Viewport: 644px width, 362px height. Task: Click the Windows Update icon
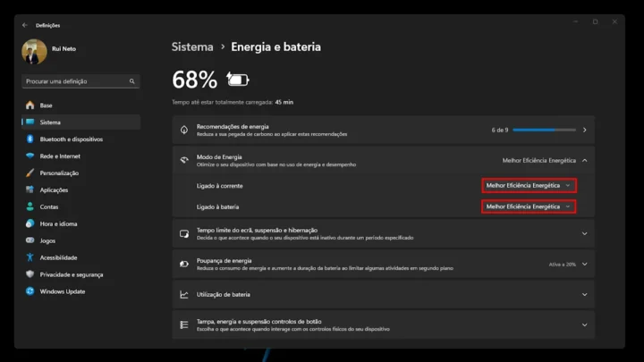click(30, 291)
